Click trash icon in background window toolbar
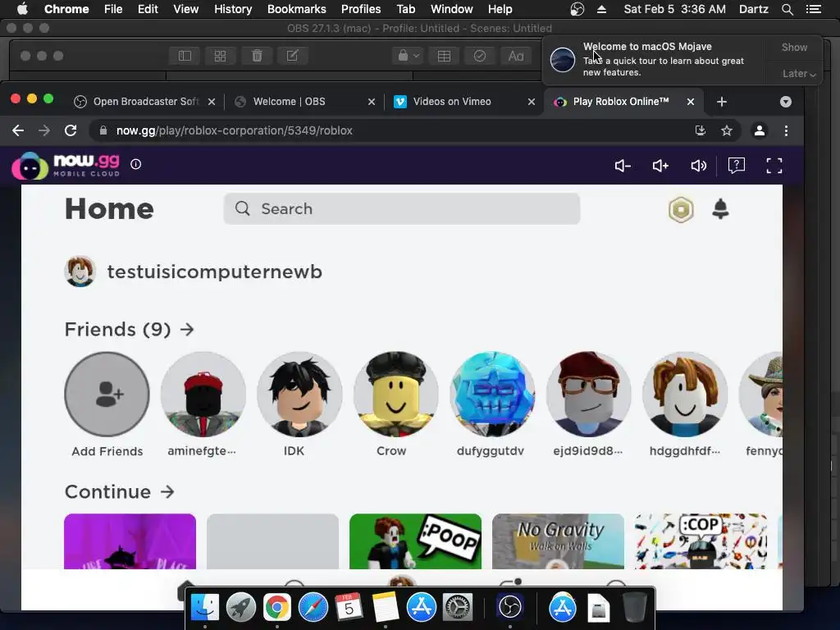Image resolution: width=840 pixels, height=630 pixels. pos(257,56)
